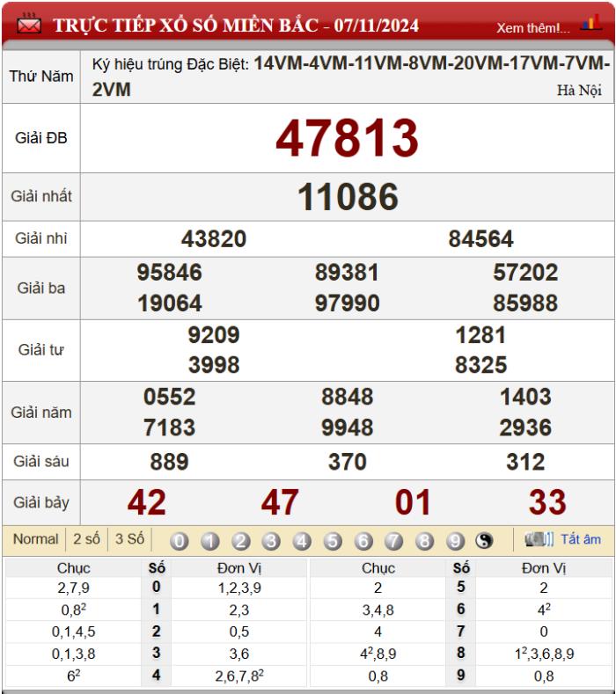Filter results by digit ball 9

click(455, 541)
